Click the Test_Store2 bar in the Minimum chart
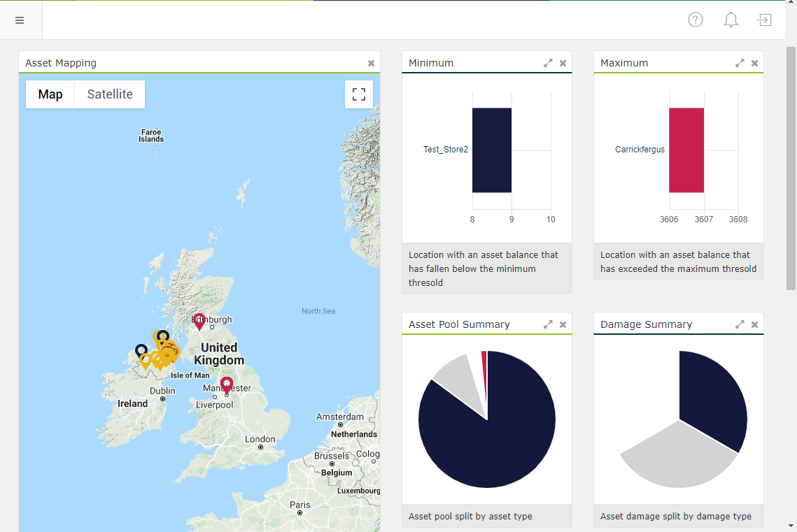The width and height of the screenshot is (797, 532). [x=492, y=151]
